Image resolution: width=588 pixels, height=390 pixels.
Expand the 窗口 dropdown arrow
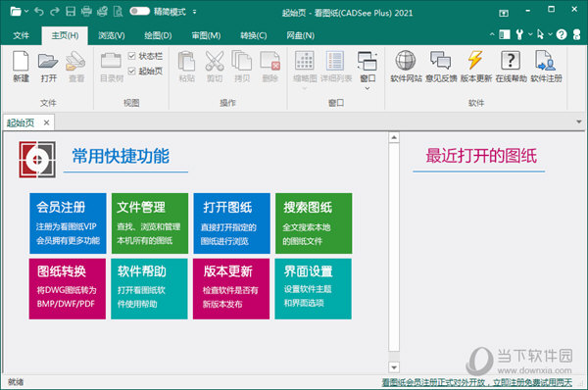tap(367, 88)
